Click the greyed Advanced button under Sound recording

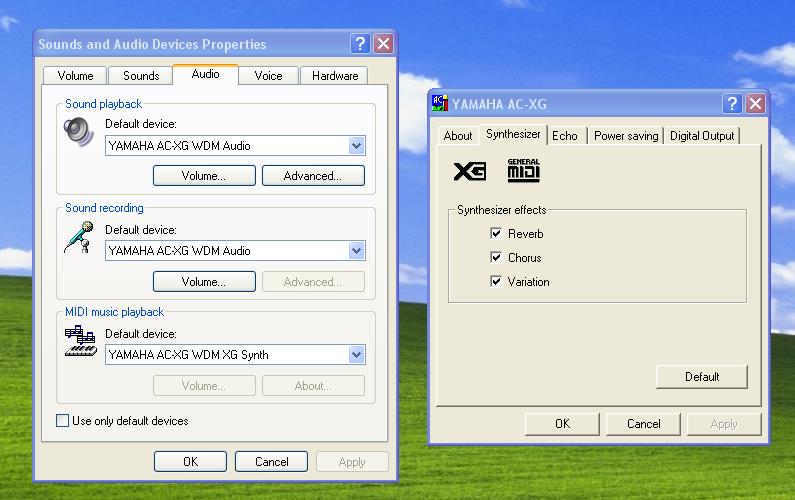313,281
